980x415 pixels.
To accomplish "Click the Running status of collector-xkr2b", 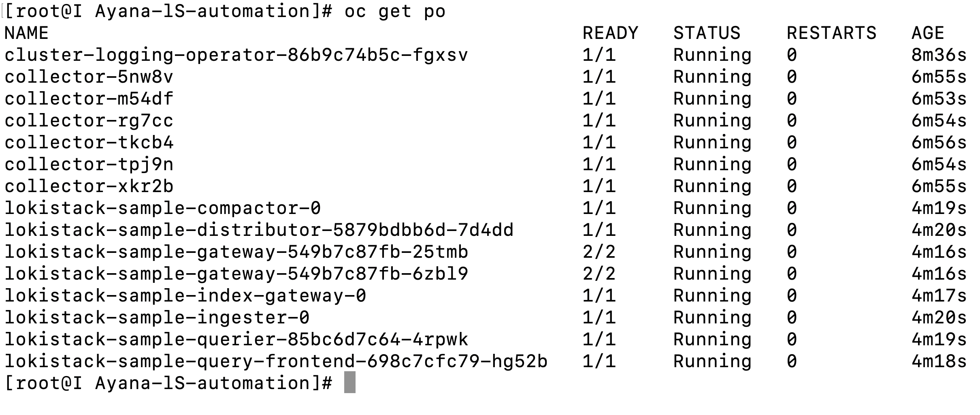I will click(x=712, y=186).
